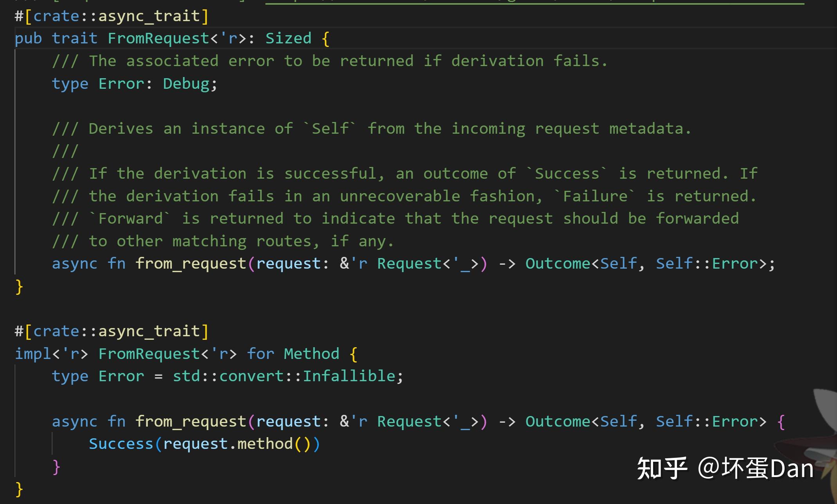The width and height of the screenshot is (837, 504).
Task: Click the first #[crate::async_trait] attribute
Action: point(112,16)
